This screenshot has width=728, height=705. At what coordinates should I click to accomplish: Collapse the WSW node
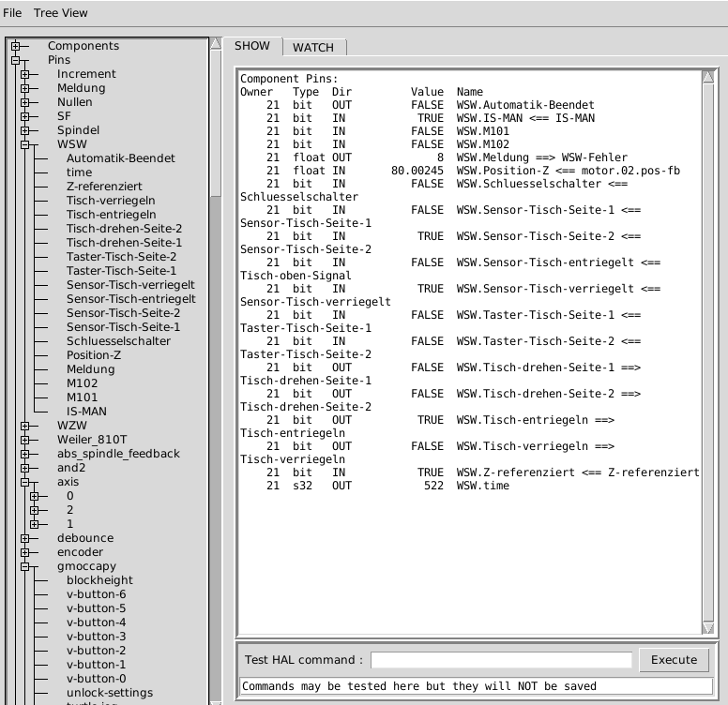(x=24, y=144)
